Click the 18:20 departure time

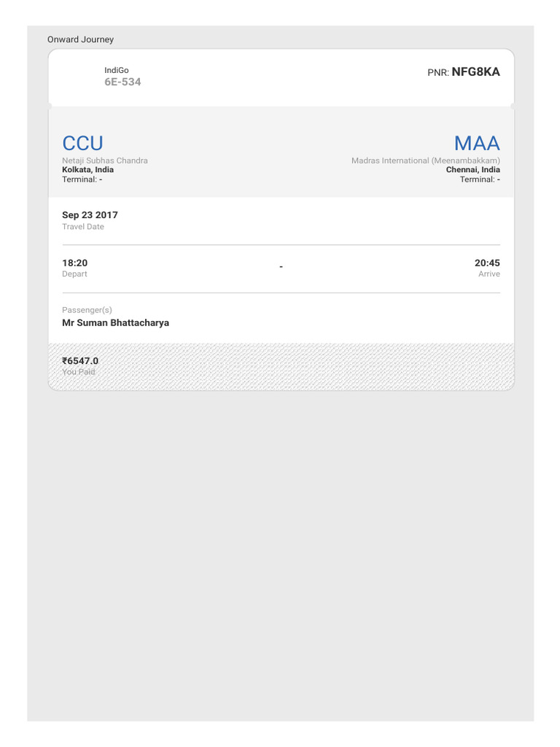click(75, 263)
